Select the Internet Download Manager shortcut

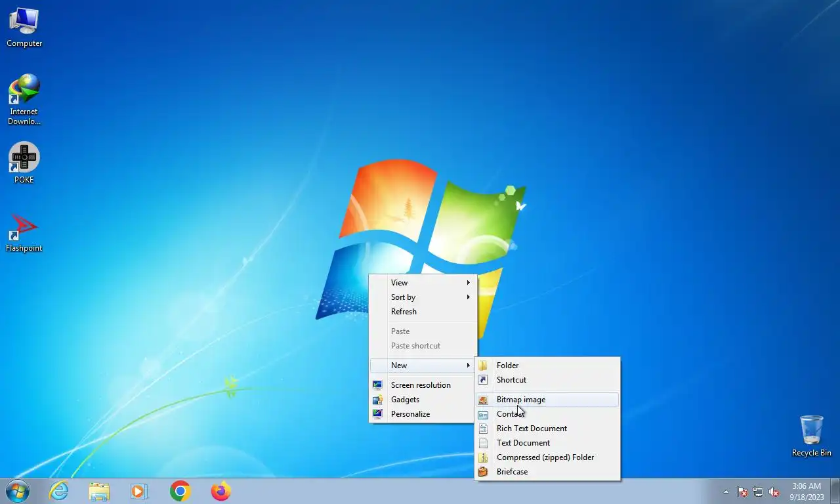point(24,99)
